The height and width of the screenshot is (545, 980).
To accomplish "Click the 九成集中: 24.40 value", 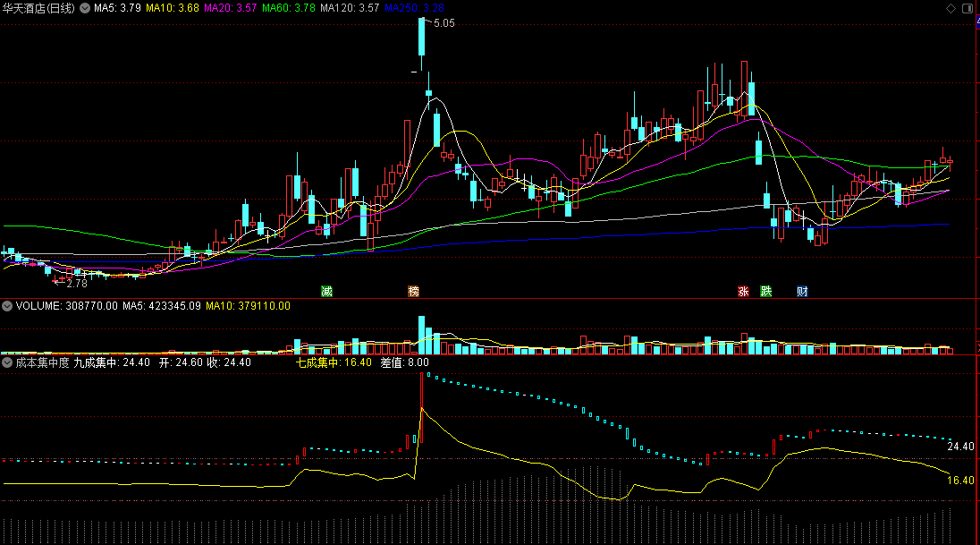I will click(x=112, y=362).
